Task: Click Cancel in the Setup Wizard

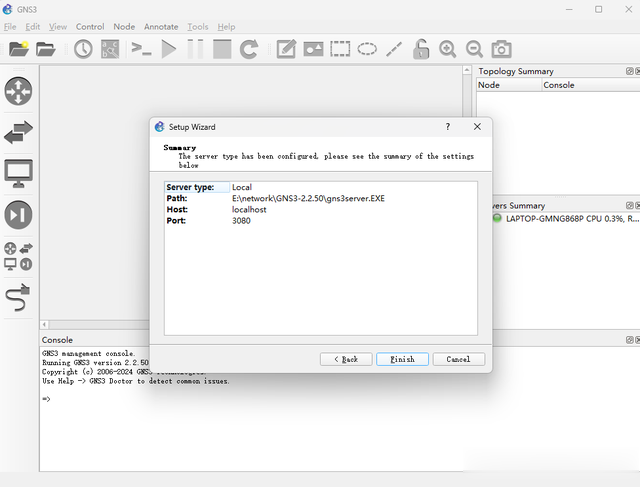Action: [459, 359]
